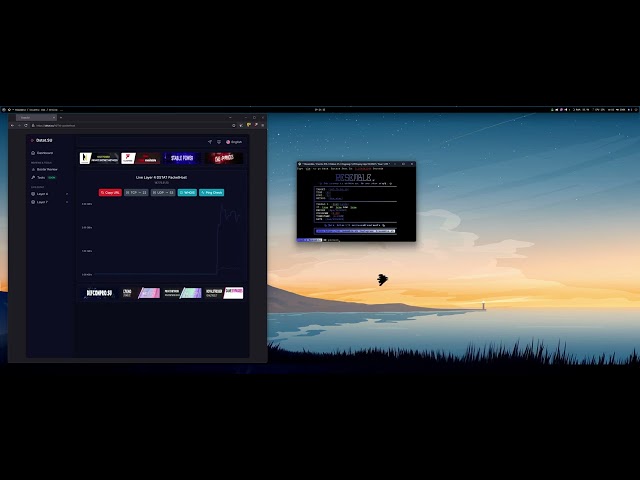Click the launcher icon in top-left panel
640x480 pixels.
click(x=4, y=109)
